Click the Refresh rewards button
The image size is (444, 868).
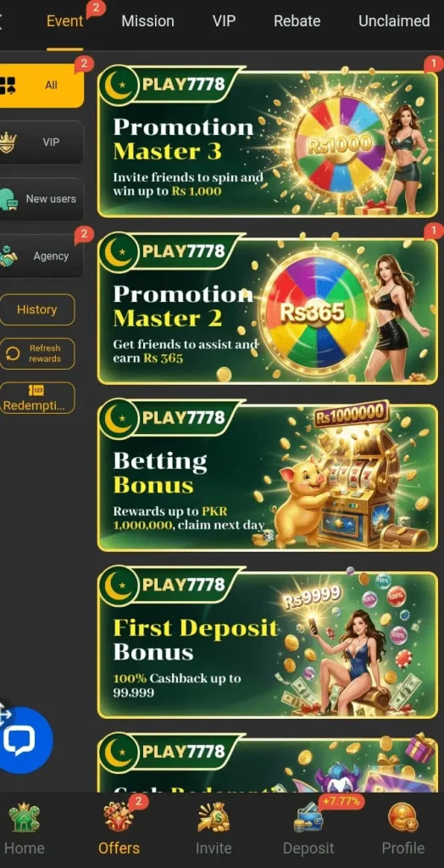36,353
